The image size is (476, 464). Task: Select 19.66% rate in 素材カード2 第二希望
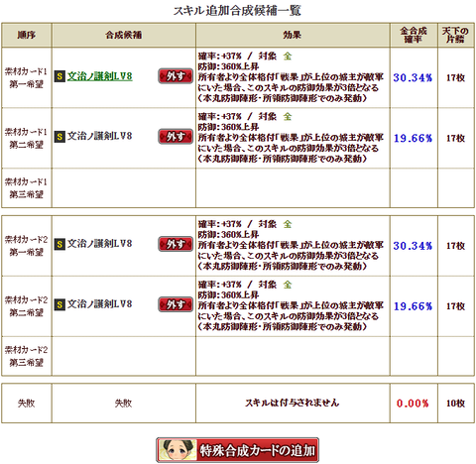click(x=413, y=306)
